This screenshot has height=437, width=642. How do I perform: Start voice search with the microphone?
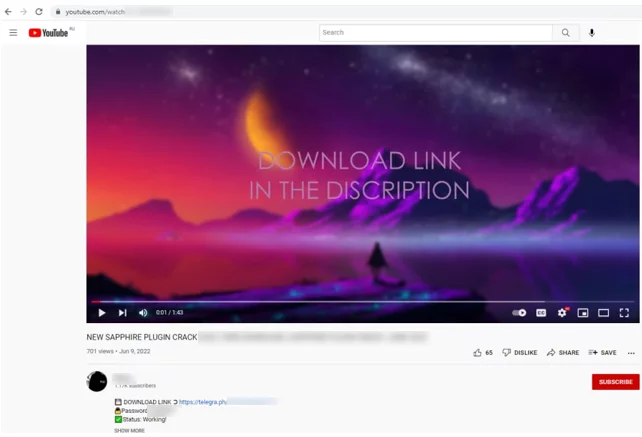pos(591,33)
